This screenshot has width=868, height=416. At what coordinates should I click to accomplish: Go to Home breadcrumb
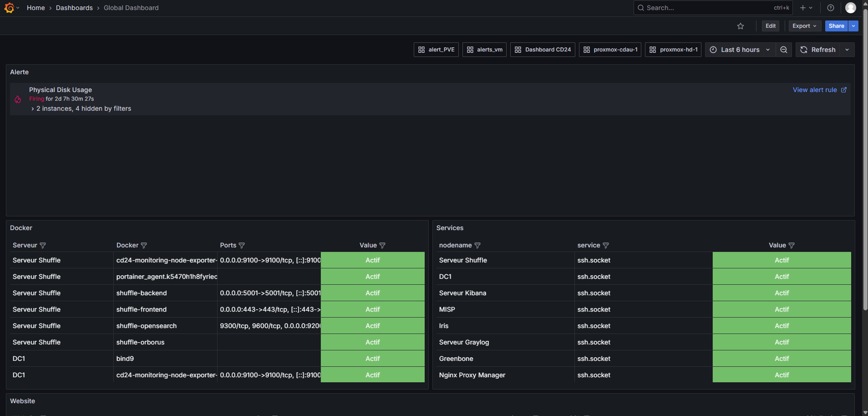point(36,8)
